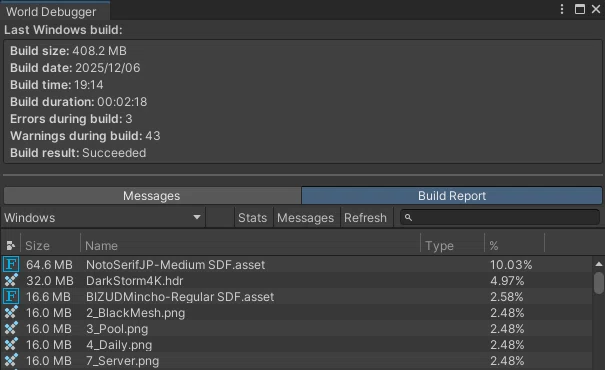605x370 pixels.
Task: Click the texture icon beside 2_BlackMesh.png
Action: coord(11,313)
